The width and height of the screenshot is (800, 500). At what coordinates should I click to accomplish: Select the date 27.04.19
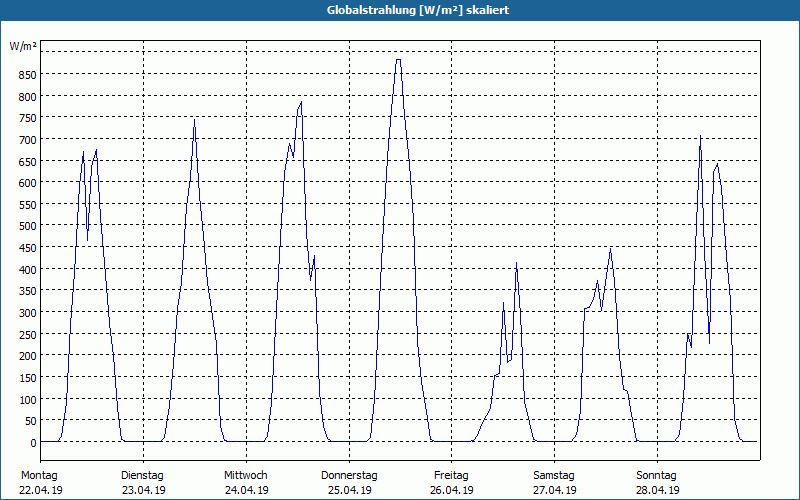[x=555, y=490]
